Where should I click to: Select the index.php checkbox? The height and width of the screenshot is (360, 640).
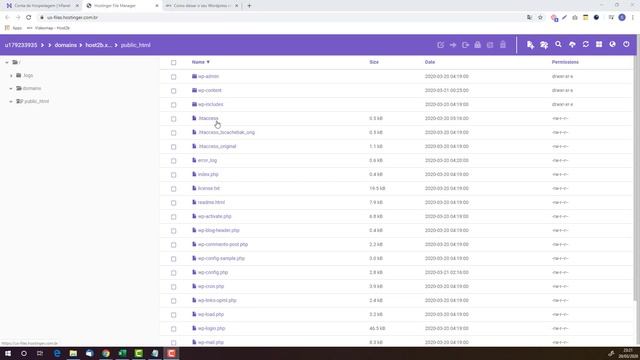point(173,175)
